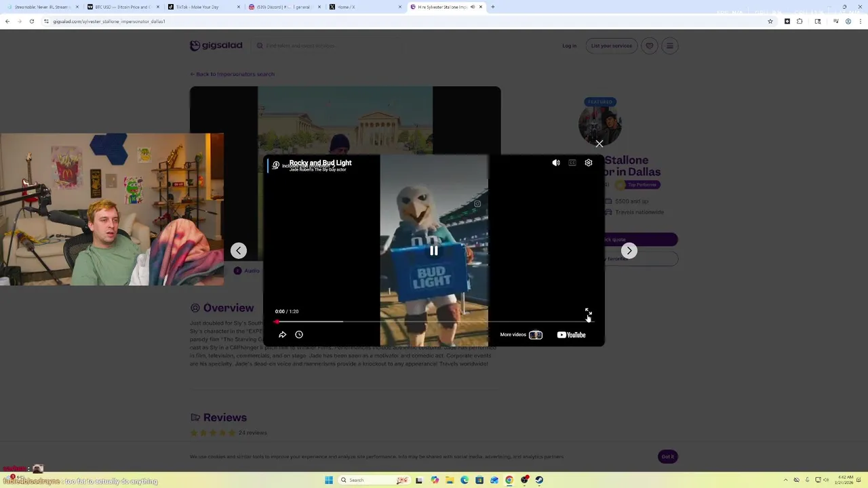
Task: Open the YouTube logo link in player
Action: [x=571, y=335]
